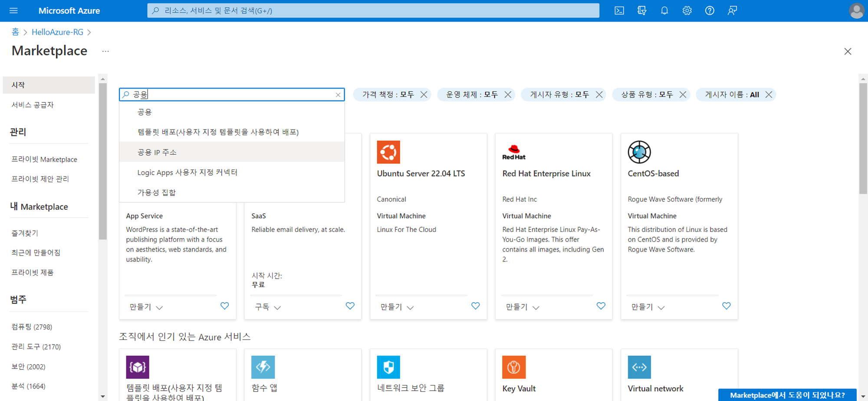Open 프라이빗 제안 관리 in left menu
868x401 pixels.
(40, 179)
